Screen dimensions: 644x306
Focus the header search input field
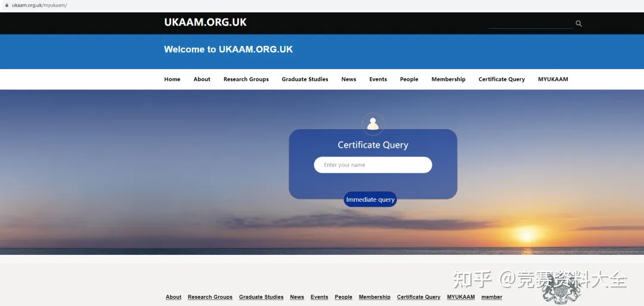[531, 23]
